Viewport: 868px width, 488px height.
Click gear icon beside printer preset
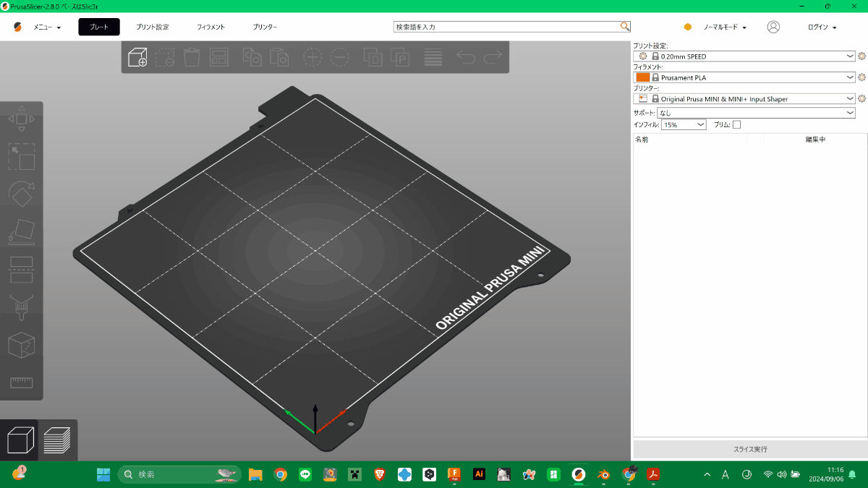[x=861, y=98]
